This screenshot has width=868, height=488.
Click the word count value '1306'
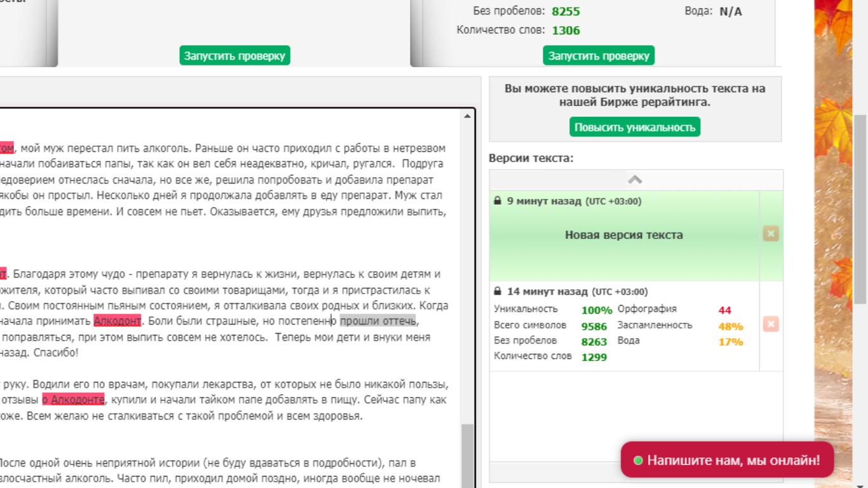[x=566, y=30]
